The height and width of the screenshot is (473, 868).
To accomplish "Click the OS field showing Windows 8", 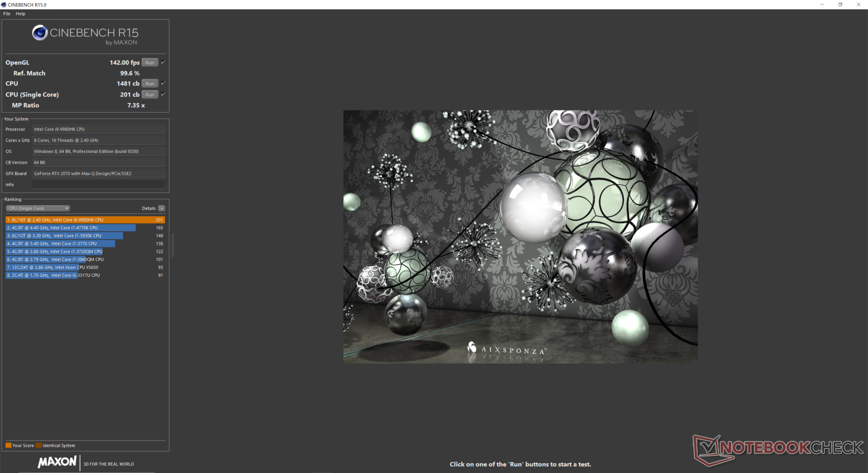I will pyautogui.click(x=99, y=151).
